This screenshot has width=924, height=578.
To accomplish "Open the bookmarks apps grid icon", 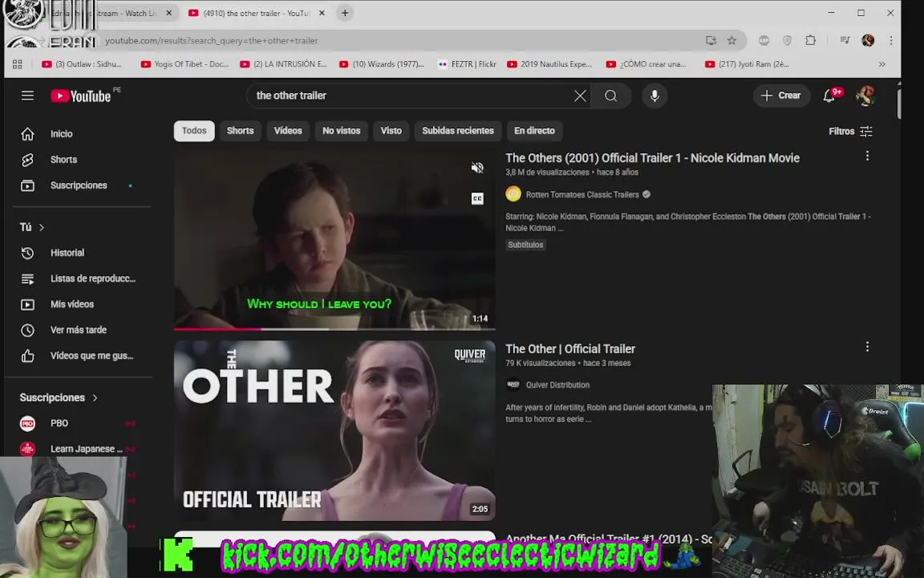I will tap(17, 64).
